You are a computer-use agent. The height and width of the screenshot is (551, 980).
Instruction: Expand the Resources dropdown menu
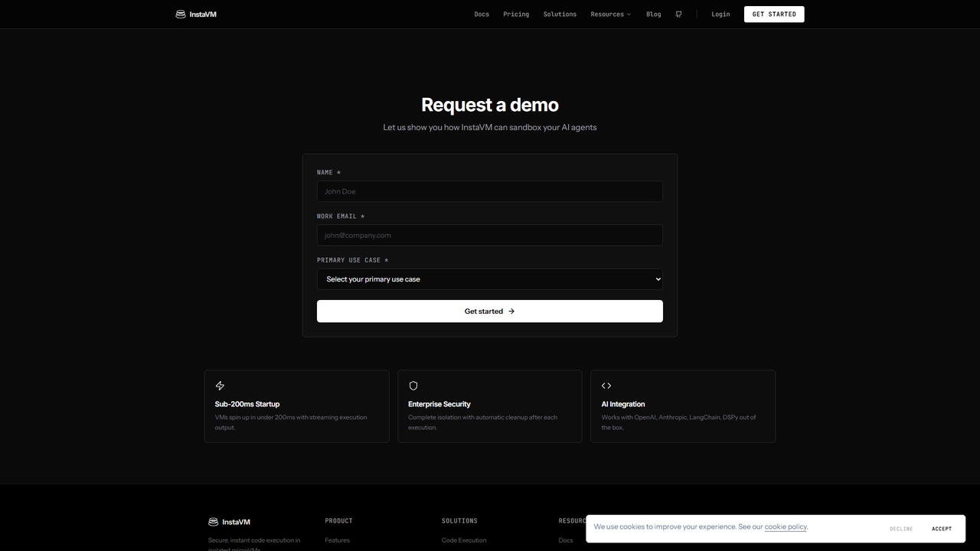610,14
